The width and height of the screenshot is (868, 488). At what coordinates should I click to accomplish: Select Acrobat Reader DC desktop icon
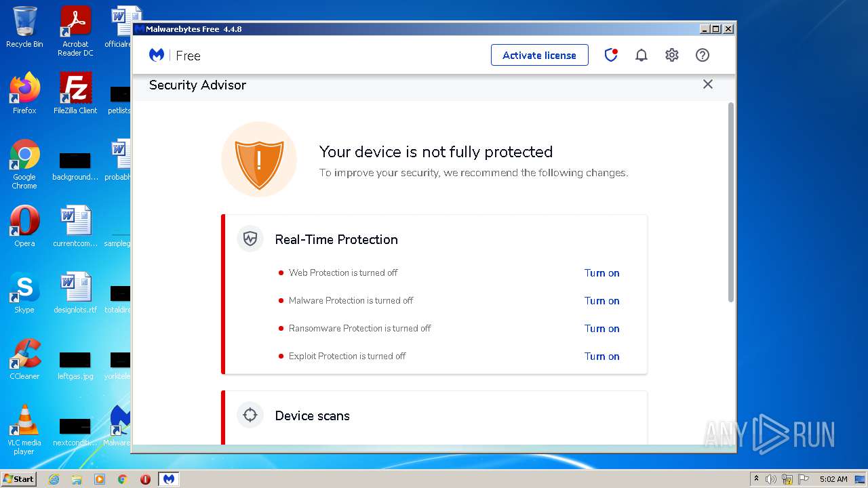(x=75, y=32)
